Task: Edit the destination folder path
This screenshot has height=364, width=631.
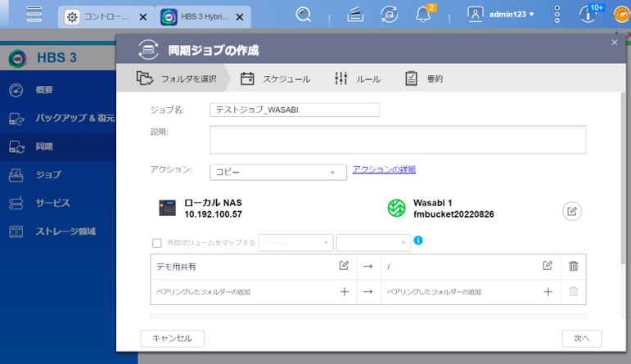Action: [548, 266]
